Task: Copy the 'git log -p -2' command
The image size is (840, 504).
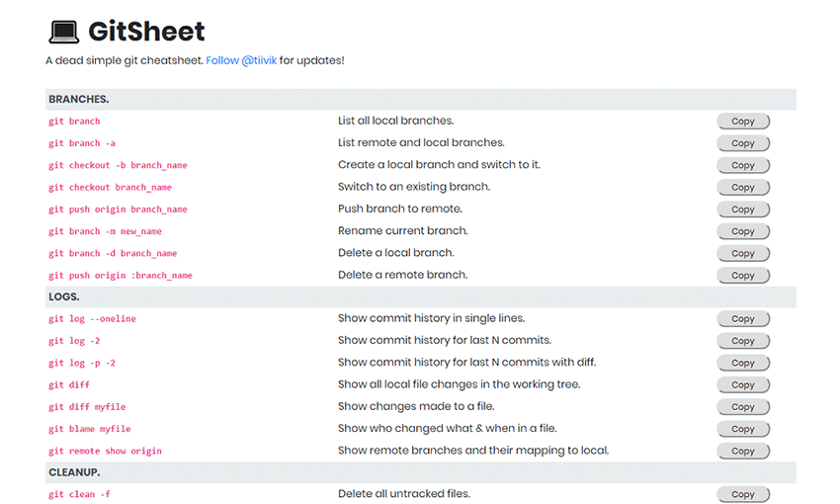Action: pyautogui.click(x=743, y=363)
